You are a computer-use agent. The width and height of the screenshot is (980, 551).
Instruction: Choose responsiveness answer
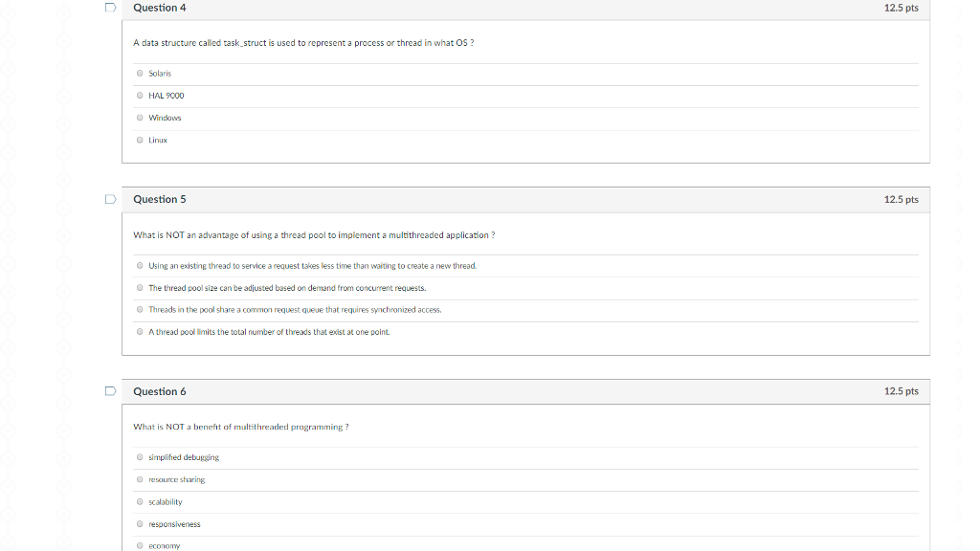pos(140,524)
